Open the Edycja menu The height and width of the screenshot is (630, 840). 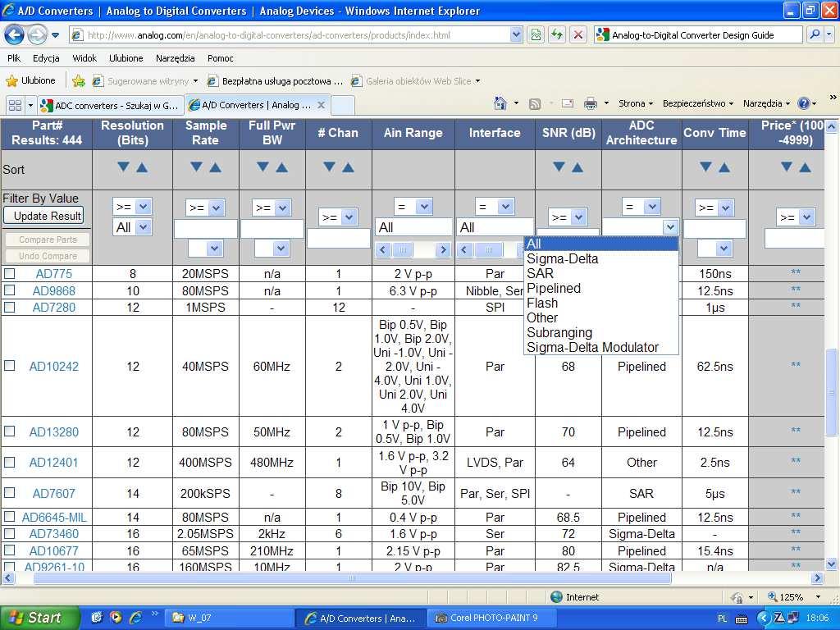tap(46, 58)
